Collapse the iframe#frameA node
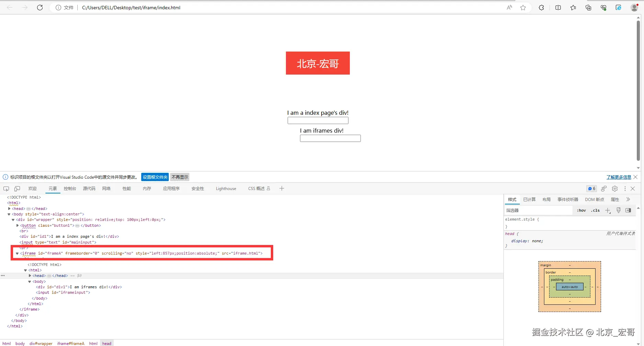This screenshot has width=644, height=346. coord(17,253)
